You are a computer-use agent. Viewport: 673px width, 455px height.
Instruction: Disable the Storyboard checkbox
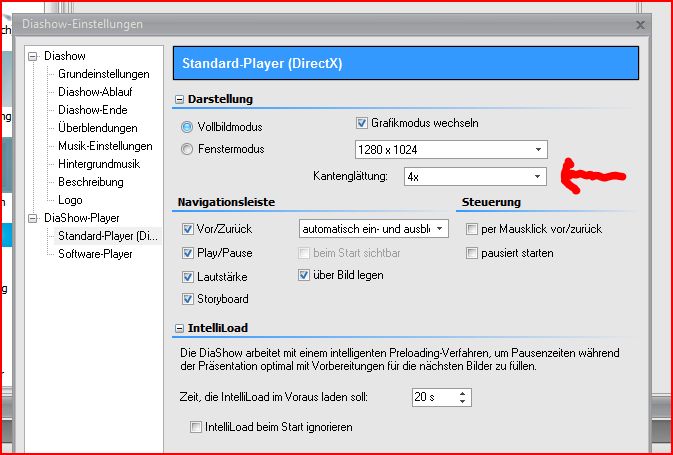188,299
